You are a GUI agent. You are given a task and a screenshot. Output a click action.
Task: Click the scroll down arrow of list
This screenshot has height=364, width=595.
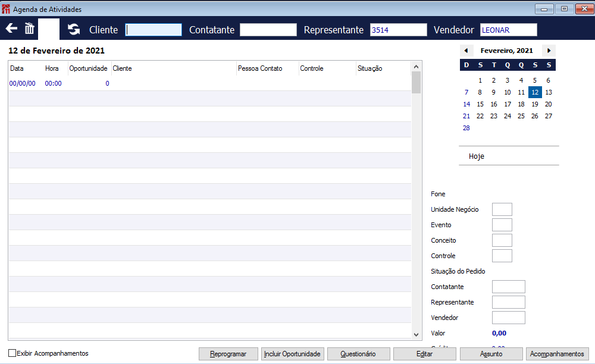click(x=416, y=334)
